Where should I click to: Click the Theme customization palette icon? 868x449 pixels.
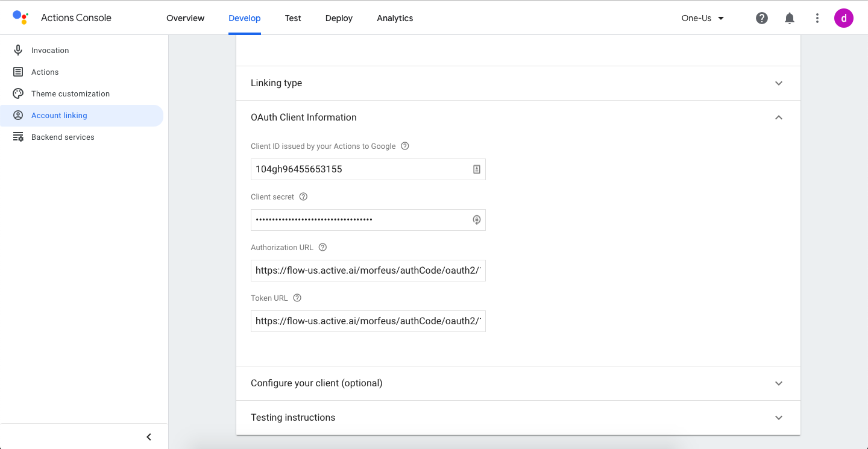click(x=18, y=93)
